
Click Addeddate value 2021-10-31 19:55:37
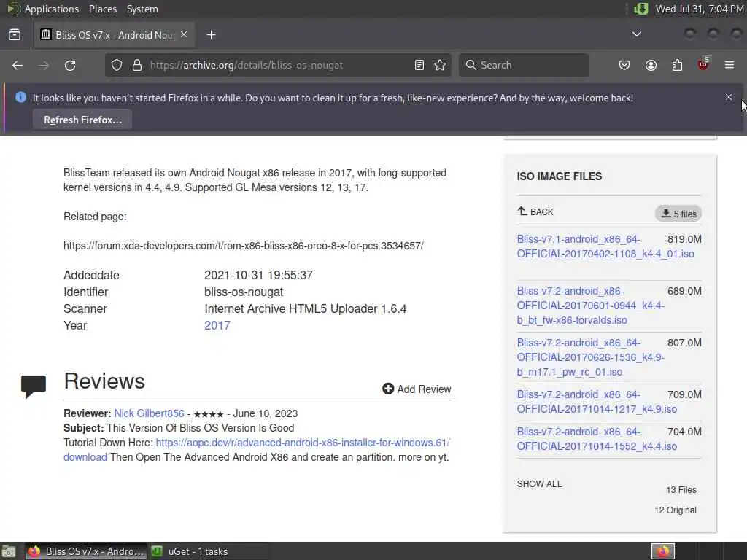[259, 275]
